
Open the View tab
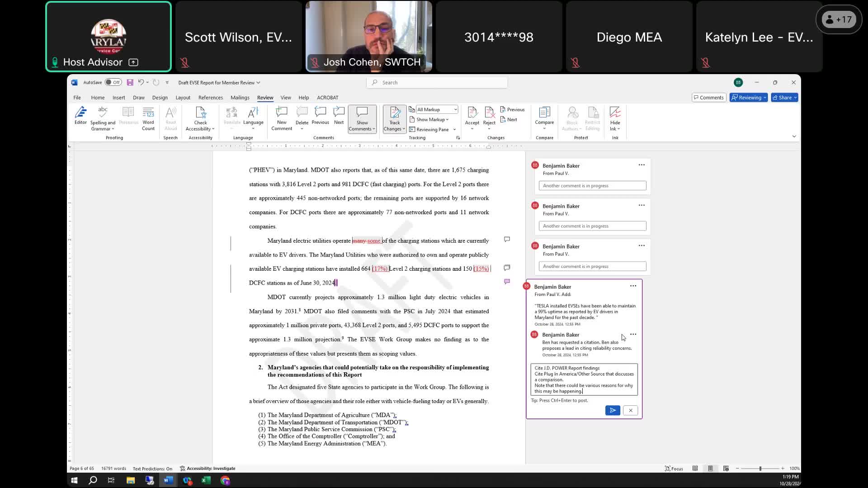[x=286, y=98]
